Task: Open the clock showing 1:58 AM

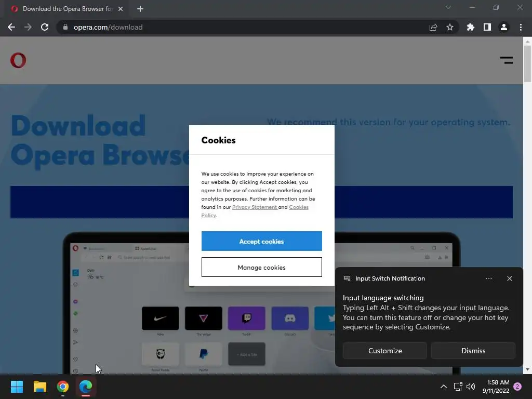Action: [x=496, y=387]
